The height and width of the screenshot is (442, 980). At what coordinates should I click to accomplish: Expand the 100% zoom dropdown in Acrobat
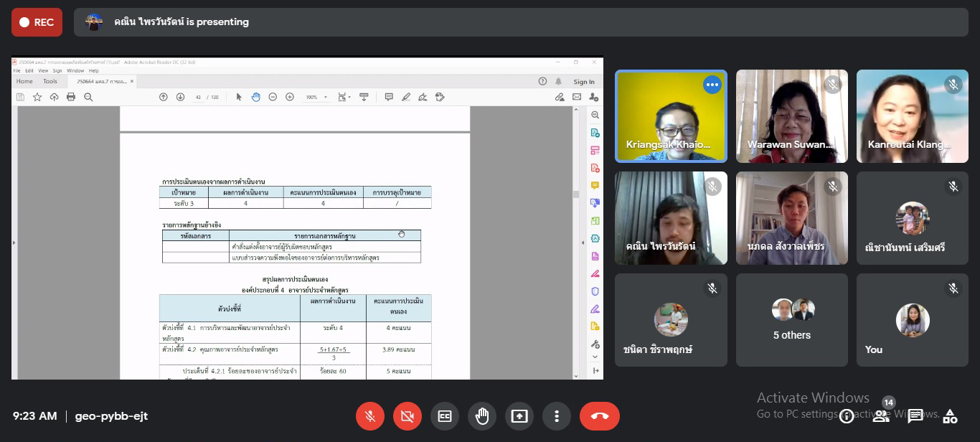point(326,97)
